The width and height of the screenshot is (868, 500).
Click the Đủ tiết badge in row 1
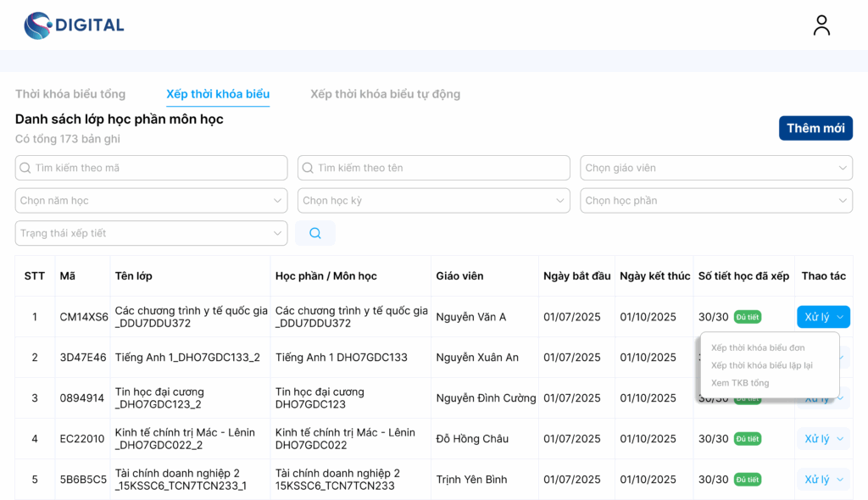pos(748,317)
